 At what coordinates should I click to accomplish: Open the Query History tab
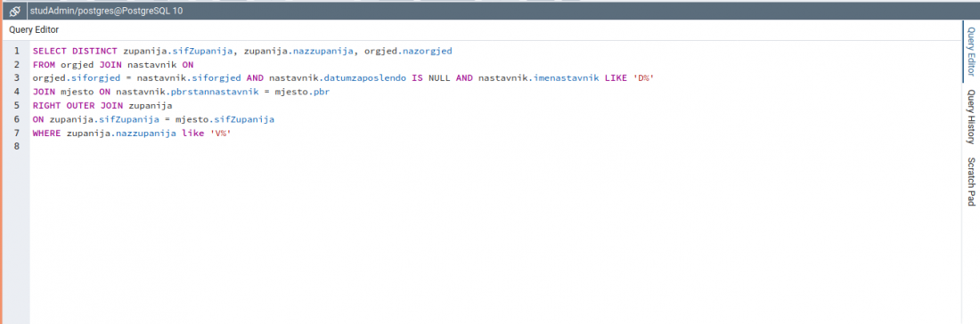click(970, 117)
